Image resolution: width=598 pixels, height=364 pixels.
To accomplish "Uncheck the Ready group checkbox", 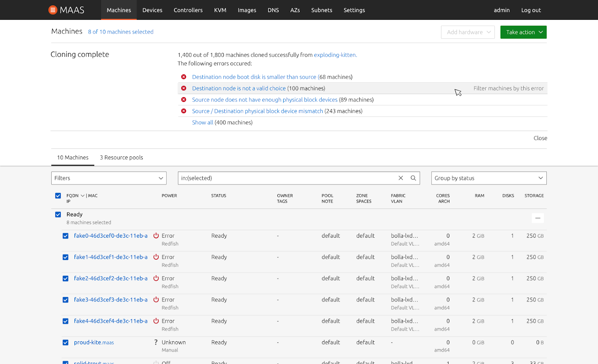I will 58,214.
